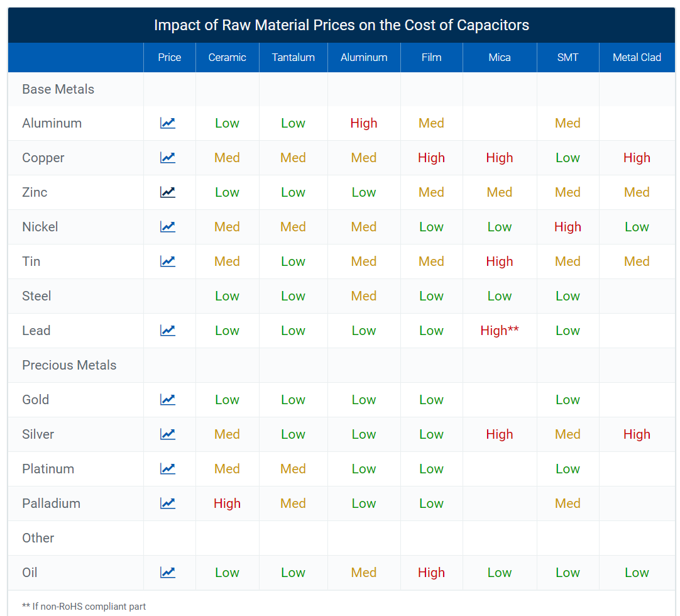Open the Silver price chart icon
Screen dimensions: 680x616
point(168,434)
